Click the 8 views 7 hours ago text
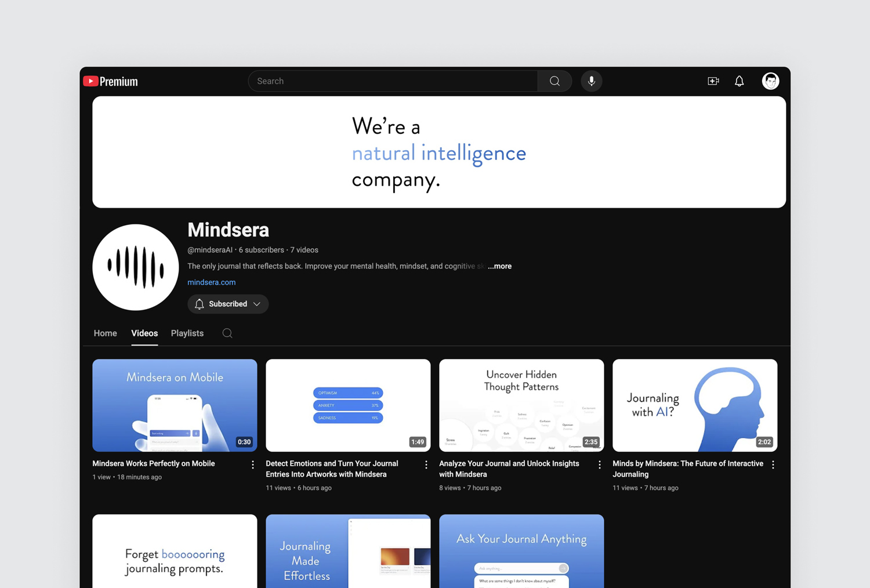Screen dimensions: 870x588 [470, 488]
